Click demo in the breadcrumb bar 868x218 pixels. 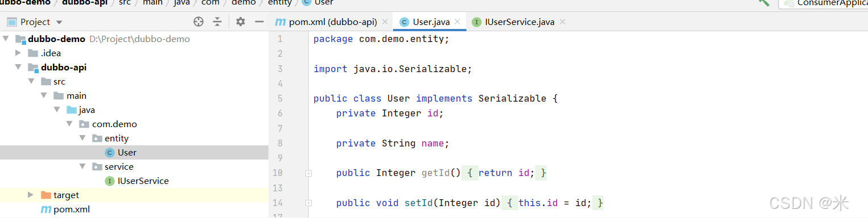click(244, 3)
